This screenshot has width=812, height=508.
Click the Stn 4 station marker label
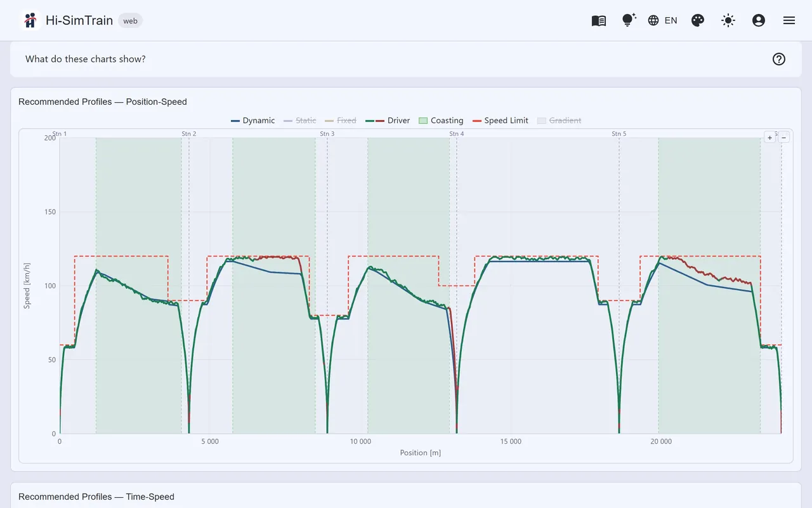coord(457,134)
